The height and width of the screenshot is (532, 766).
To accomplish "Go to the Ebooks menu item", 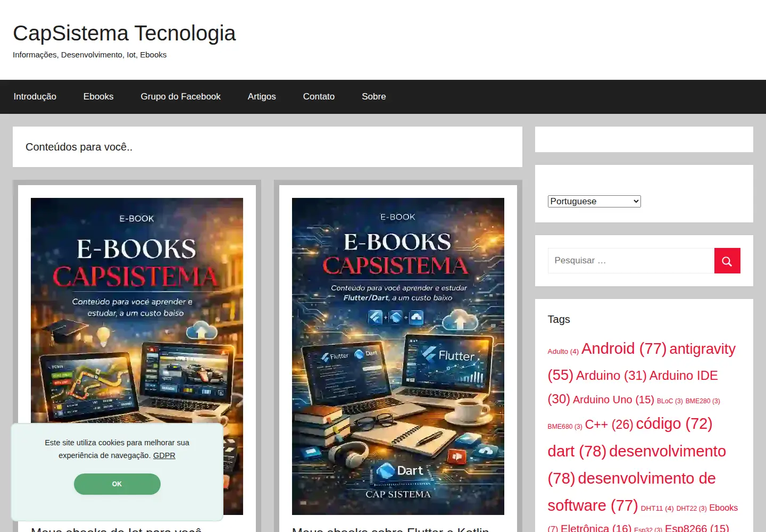I will [98, 96].
